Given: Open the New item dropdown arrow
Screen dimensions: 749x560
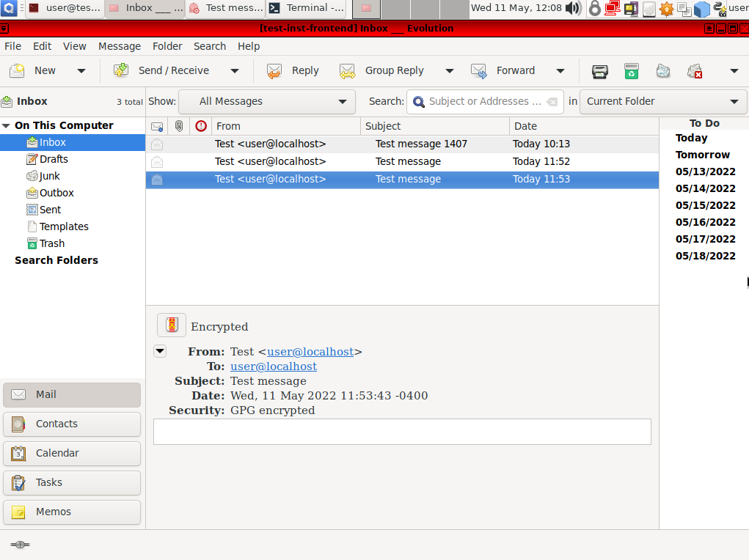Looking at the screenshot, I should [x=81, y=71].
